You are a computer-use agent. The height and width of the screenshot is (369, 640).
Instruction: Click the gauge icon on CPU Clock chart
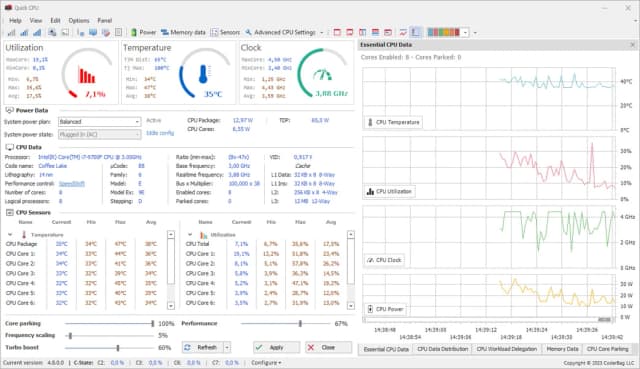click(370, 260)
